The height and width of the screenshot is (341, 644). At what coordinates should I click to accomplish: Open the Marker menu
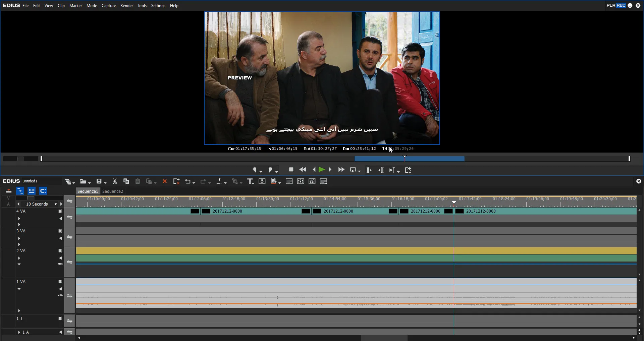[x=75, y=6]
